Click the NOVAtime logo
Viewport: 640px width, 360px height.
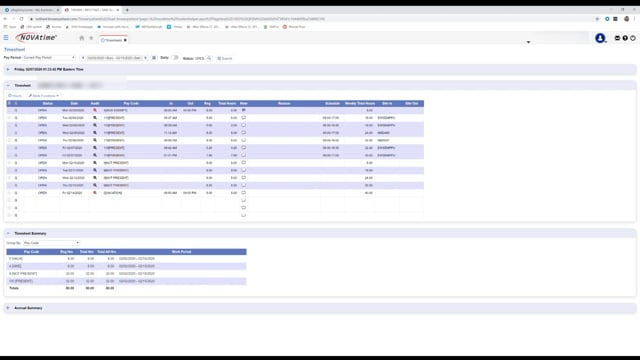point(36,38)
